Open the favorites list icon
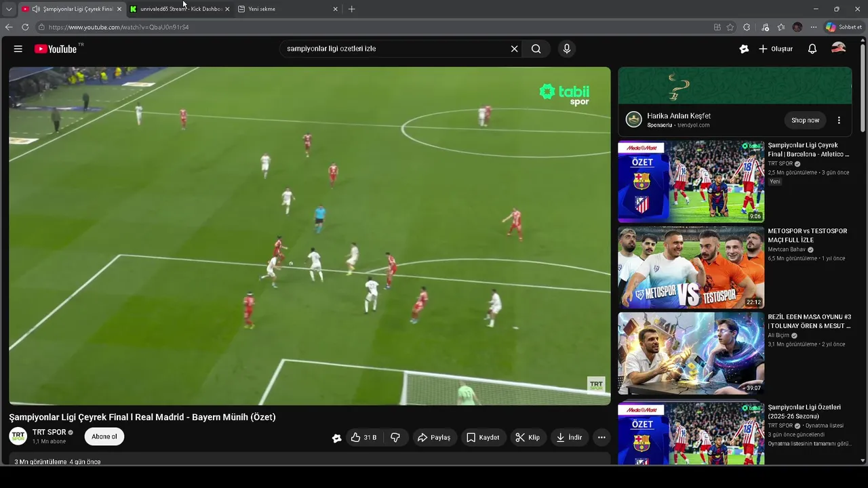Image resolution: width=868 pixels, height=488 pixels. pyautogui.click(x=781, y=27)
